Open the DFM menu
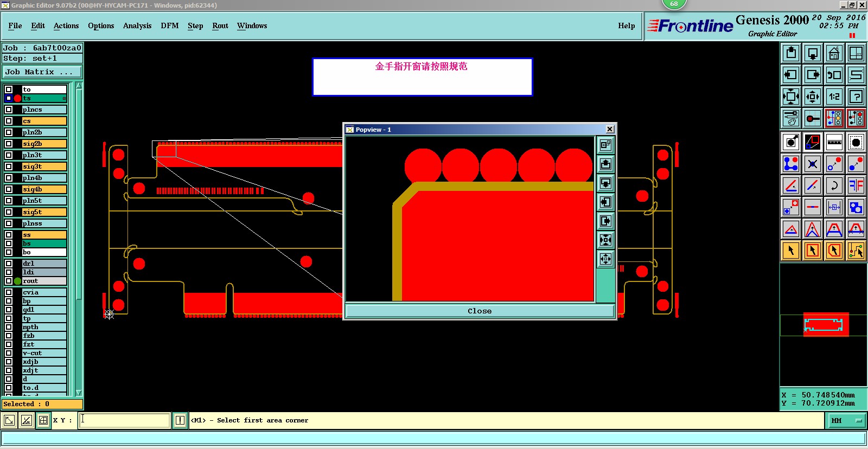 point(170,25)
